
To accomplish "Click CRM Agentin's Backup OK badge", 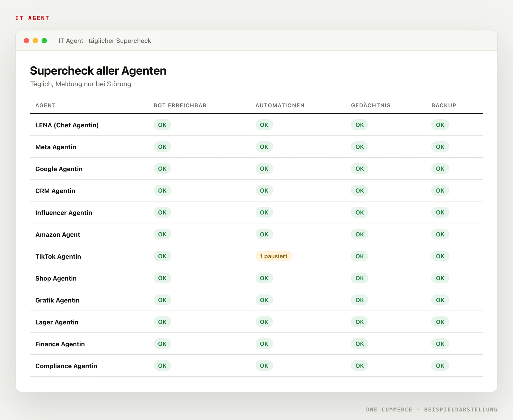I will [x=440, y=191].
